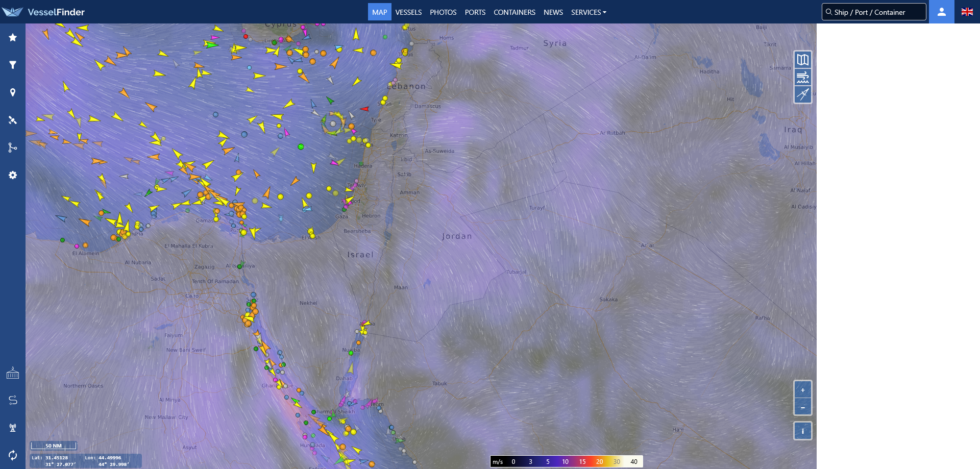Image resolution: width=980 pixels, height=469 pixels.
Task: Click the Rafha map label
Action: (x=763, y=318)
